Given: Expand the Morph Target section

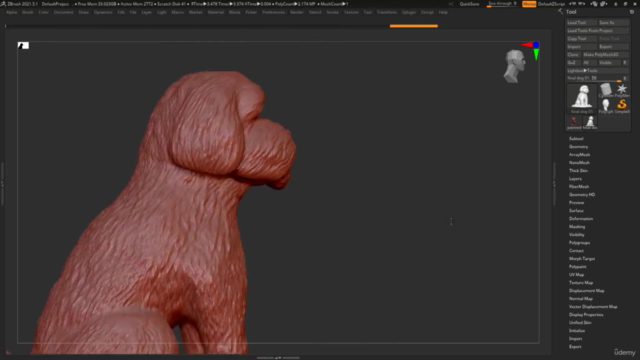Looking at the screenshot, I should coord(582,259).
